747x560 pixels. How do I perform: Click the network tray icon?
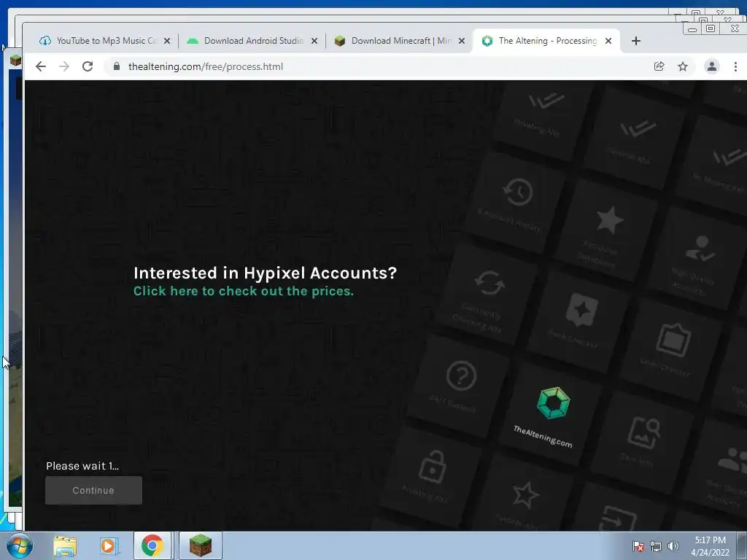(656, 547)
